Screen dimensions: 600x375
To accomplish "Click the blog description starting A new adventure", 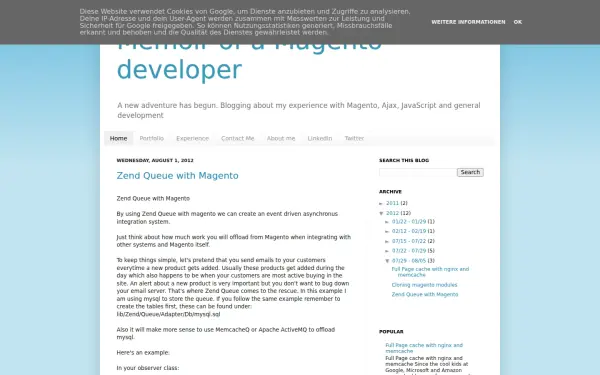I will [299, 110].
